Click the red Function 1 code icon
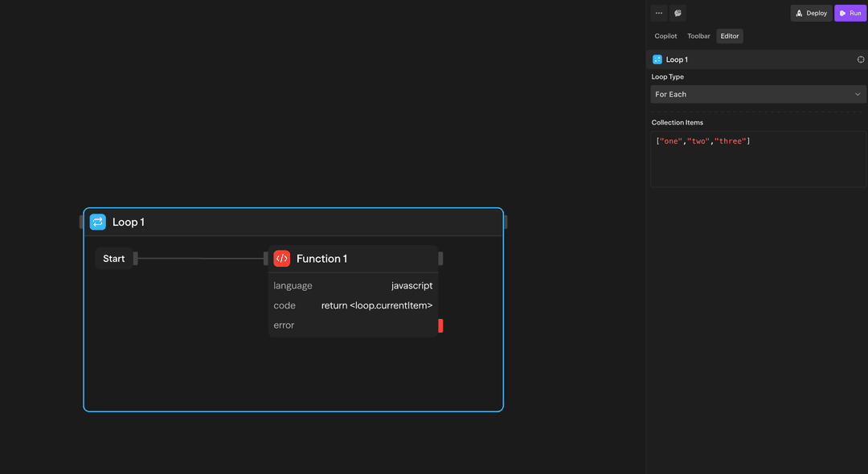Screen dimensions: 868x474 click(x=282, y=259)
